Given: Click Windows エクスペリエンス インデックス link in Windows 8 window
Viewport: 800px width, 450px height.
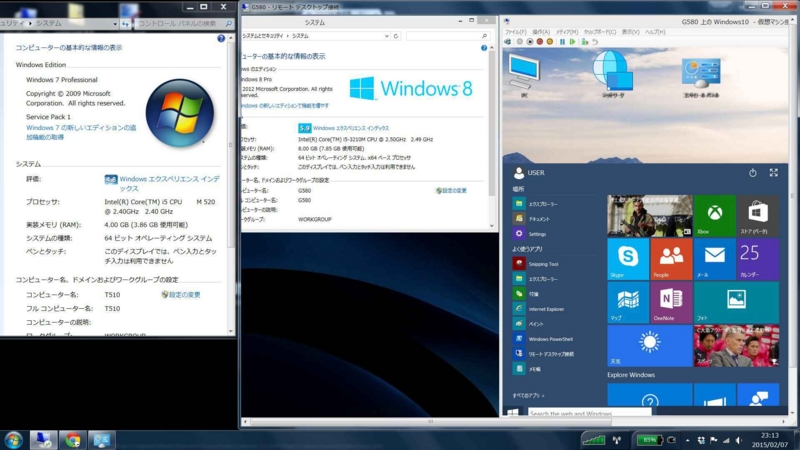Looking at the screenshot, I should (x=351, y=128).
